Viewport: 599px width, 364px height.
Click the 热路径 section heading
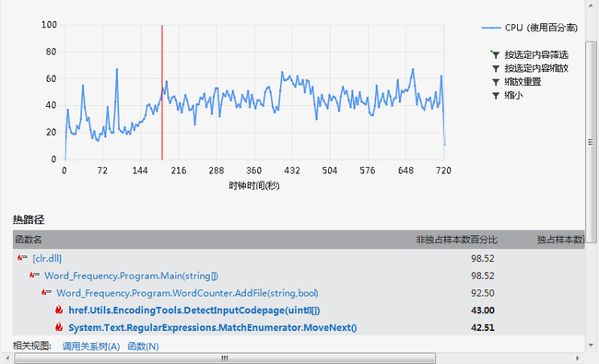29,219
